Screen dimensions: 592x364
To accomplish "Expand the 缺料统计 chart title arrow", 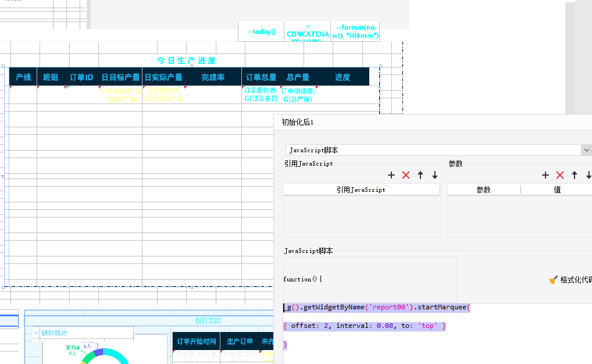I will tap(36, 333).
